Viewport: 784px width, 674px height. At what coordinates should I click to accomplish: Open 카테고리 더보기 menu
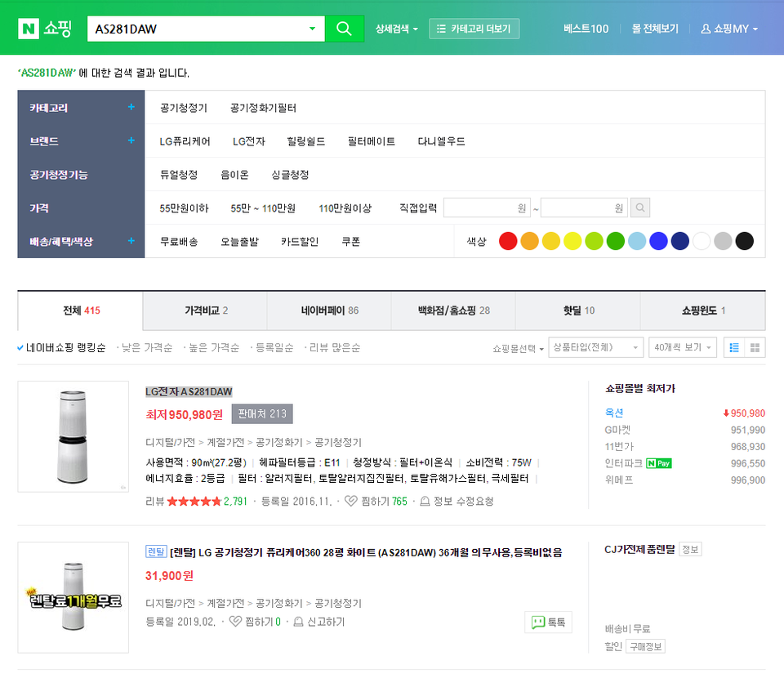[474, 29]
